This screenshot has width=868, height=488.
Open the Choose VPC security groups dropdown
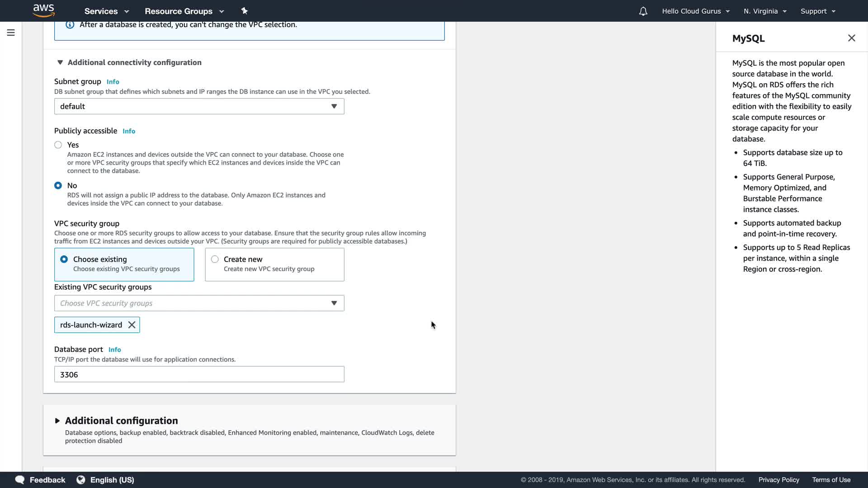tap(199, 303)
